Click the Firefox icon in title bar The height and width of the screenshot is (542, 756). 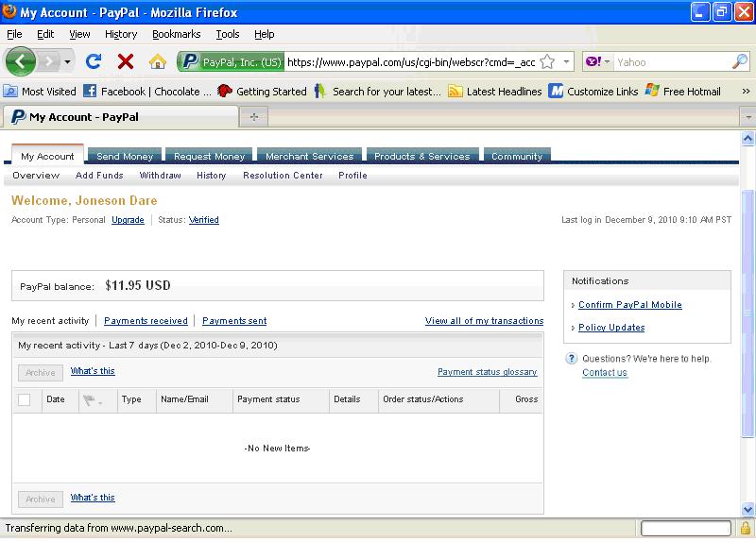coord(9,11)
